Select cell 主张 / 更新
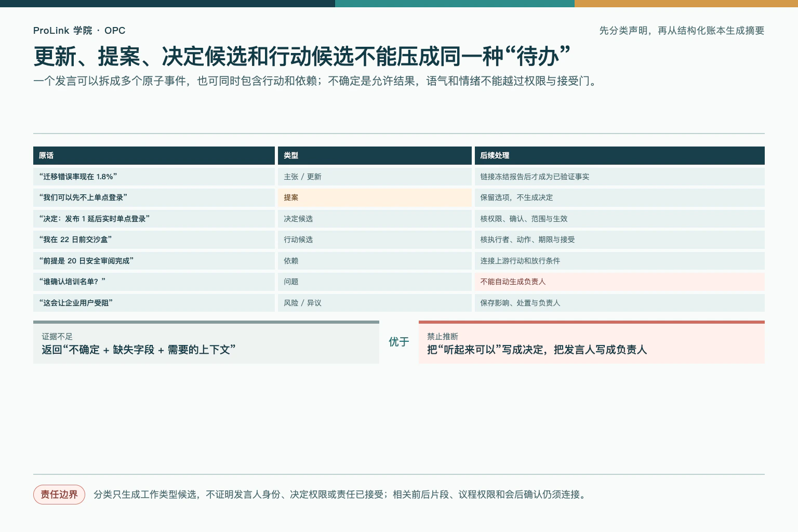This screenshot has width=798, height=532. pos(375,177)
